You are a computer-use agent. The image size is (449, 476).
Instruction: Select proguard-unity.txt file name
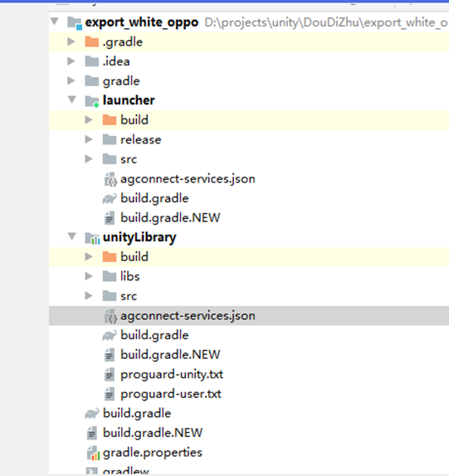pyautogui.click(x=172, y=375)
